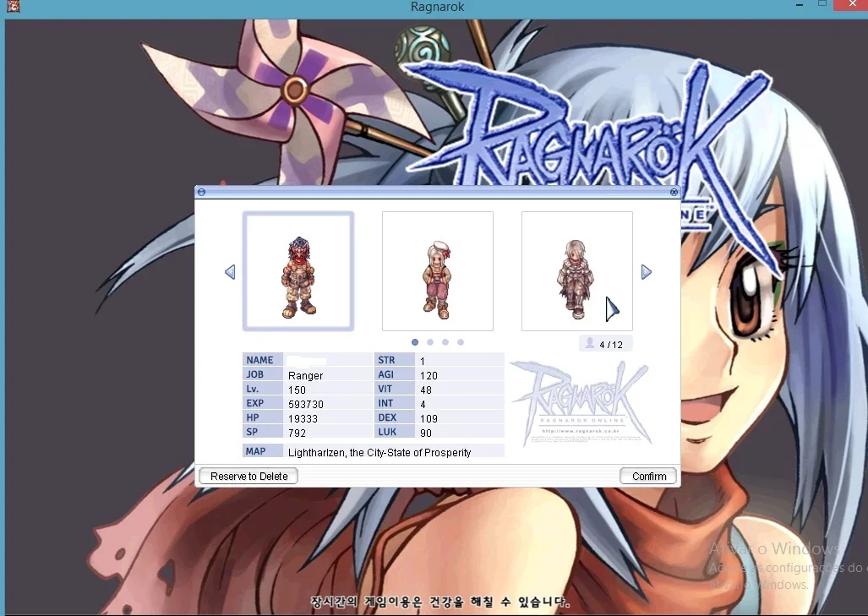Image resolution: width=868 pixels, height=616 pixels.
Task: Click the Ragnarok app icon in title bar
Action: (x=14, y=7)
